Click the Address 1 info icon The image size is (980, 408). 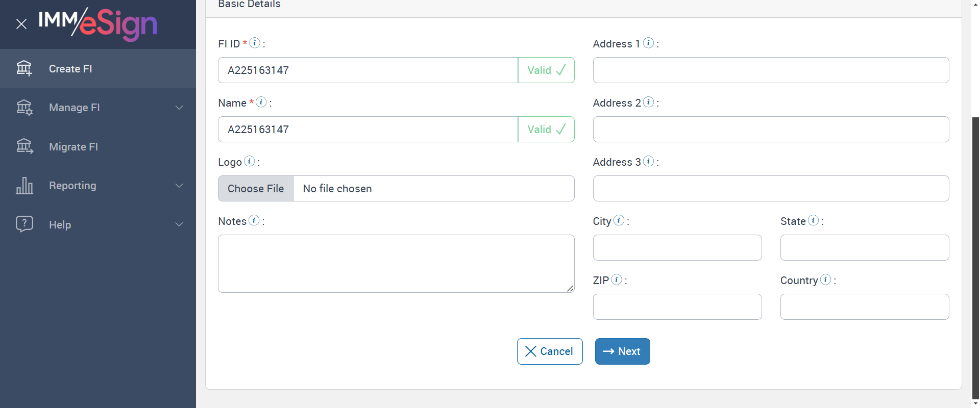pos(648,43)
